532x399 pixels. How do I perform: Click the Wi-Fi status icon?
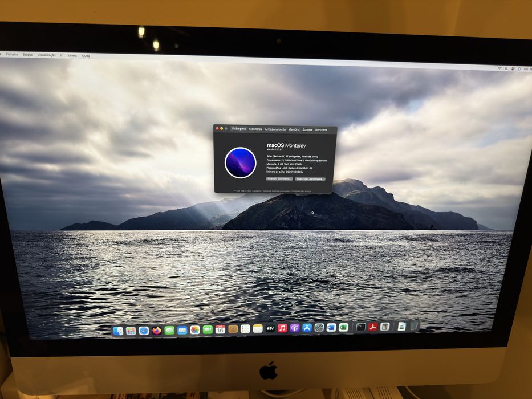[499, 68]
